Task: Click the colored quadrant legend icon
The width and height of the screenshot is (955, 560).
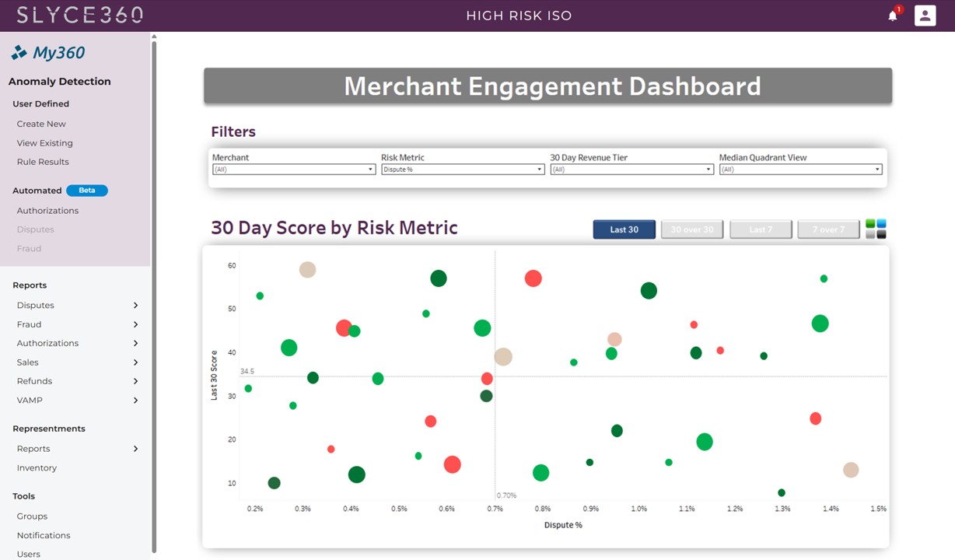Action: point(876,229)
